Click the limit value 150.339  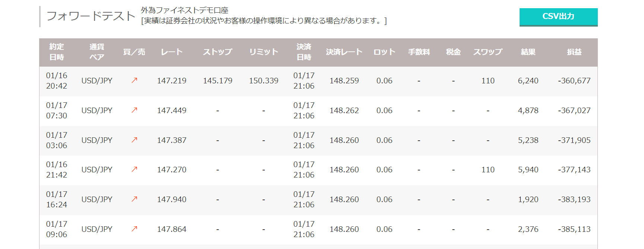coord(263,81)
